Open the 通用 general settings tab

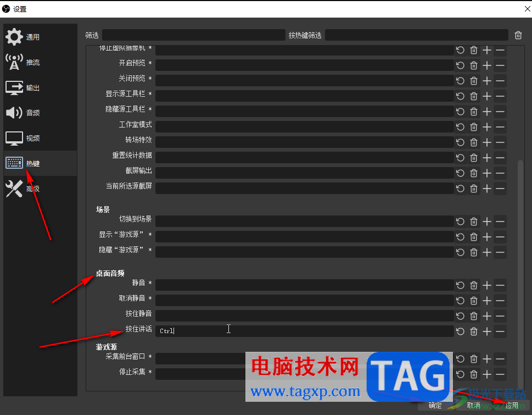40,37
